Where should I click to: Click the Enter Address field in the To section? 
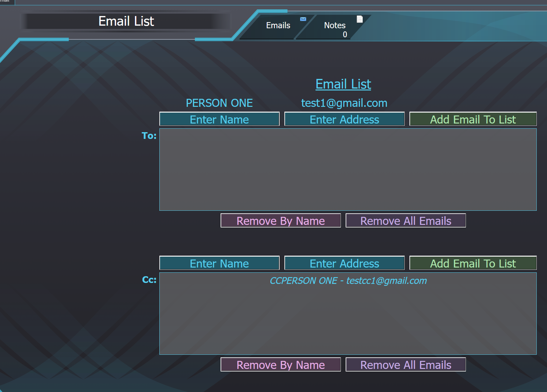pos(344,119)
